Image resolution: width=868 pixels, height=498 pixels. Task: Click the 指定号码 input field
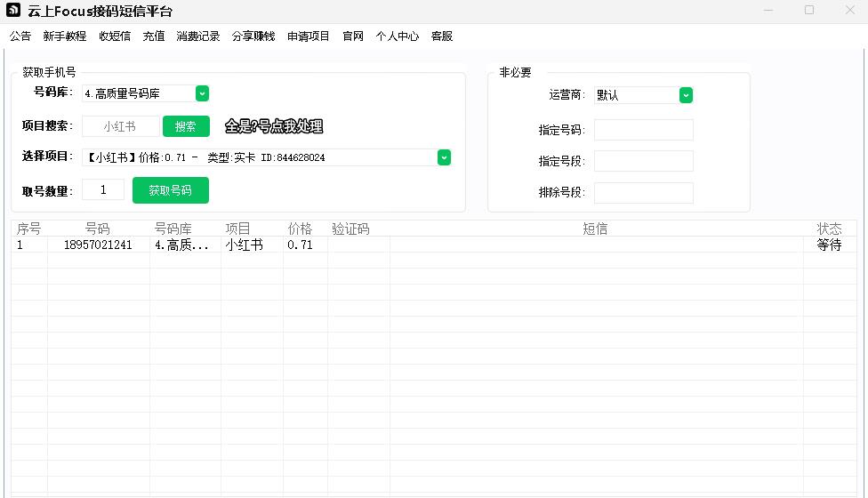pos(643,130)
